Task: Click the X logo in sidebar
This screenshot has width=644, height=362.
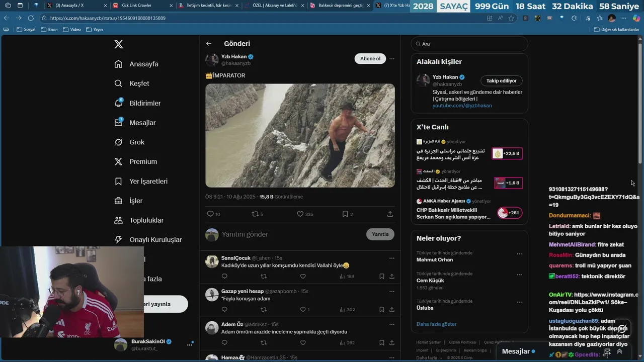Action: coord(119,44)
